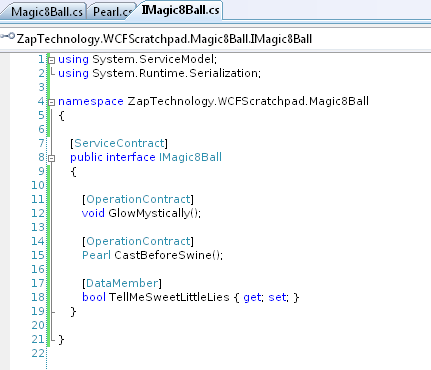
Task: Click the get accessor keyword
Action: point(252,297)
